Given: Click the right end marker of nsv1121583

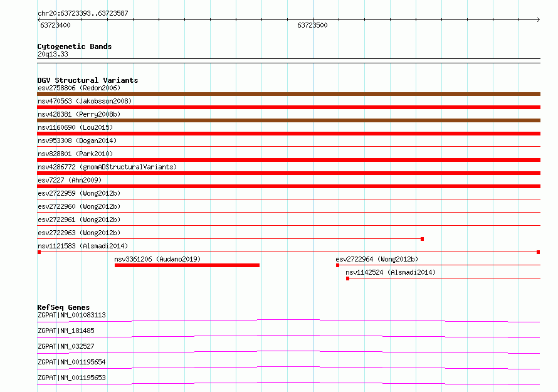Looking at the screenshot, I should pos(539,252).
